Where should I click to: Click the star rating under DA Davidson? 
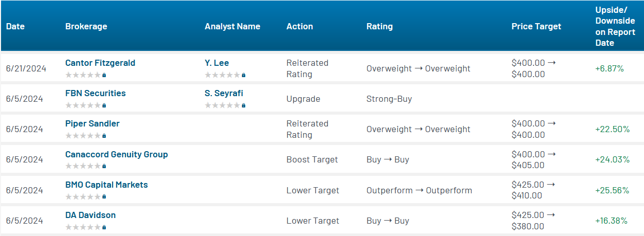(83, 227)
